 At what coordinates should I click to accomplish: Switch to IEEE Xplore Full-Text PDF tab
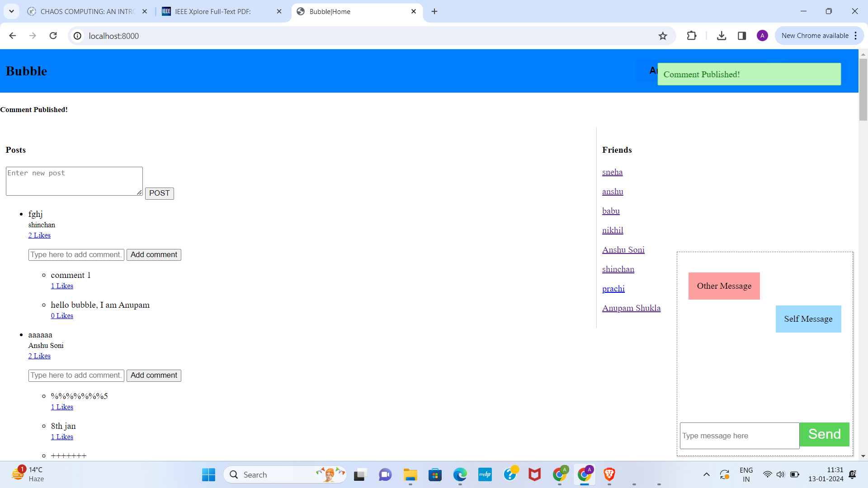[212, 11]
